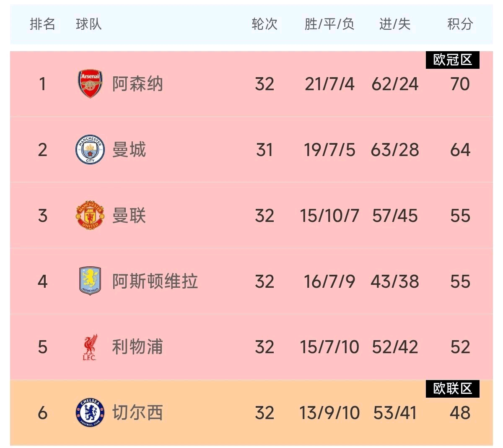Click the 欧联区 zone badge
Image resolution: width=503 pixels, height=448 pixels.
[x=453, y=389]
